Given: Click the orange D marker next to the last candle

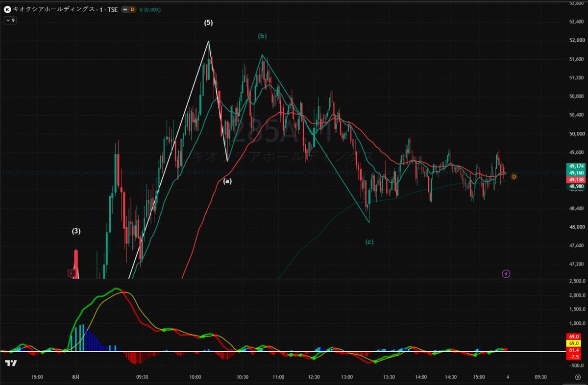Looking at the screenshot, I should tap(514, 176).
